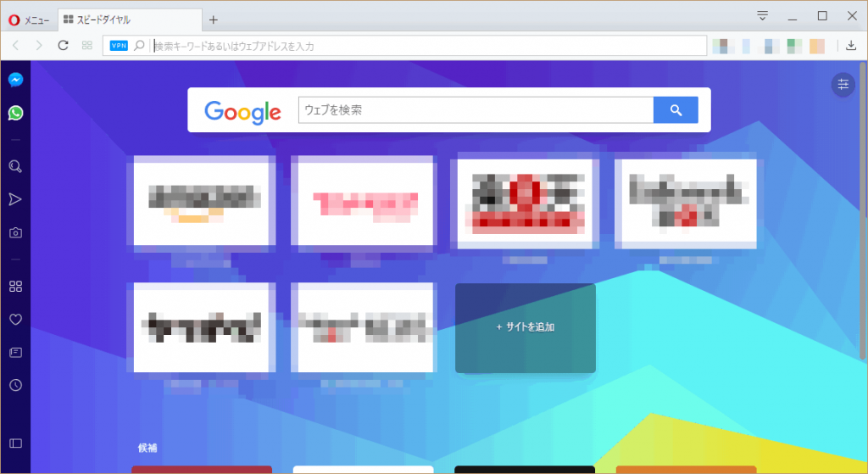Toggle the VPN badge in address bar
The width and height of the screenshot is (868, 474).
pos(119,46)
